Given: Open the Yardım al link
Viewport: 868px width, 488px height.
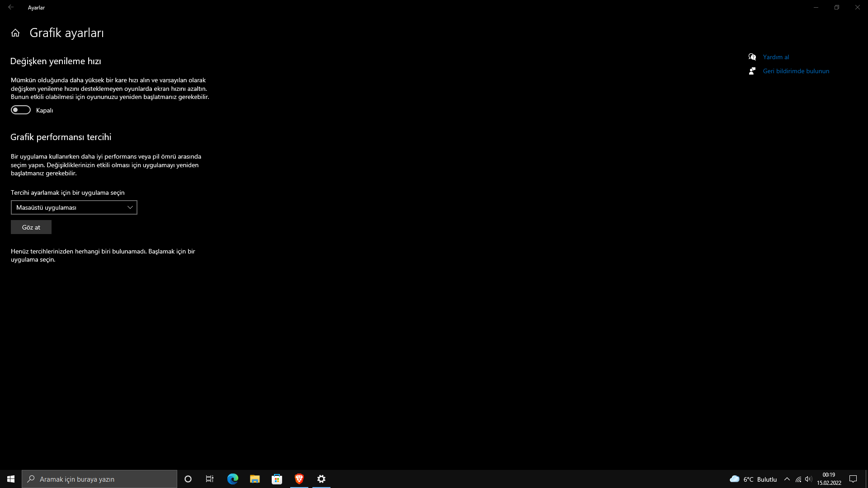Looking at the screenshot, I should (776, 57).
